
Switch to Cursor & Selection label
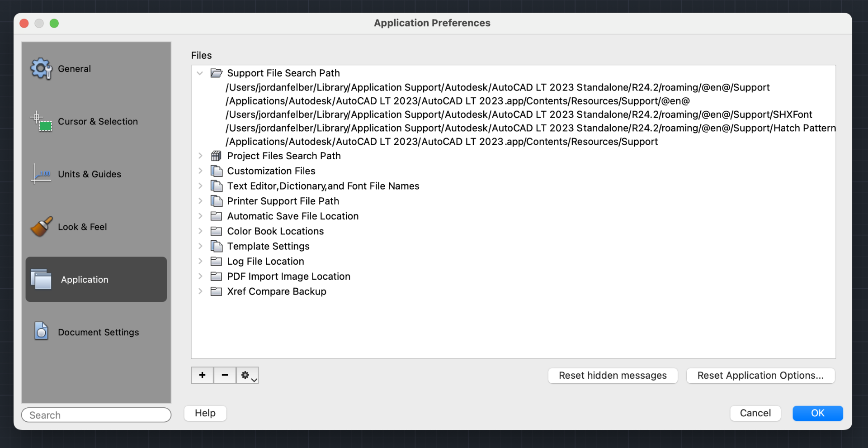98,121
